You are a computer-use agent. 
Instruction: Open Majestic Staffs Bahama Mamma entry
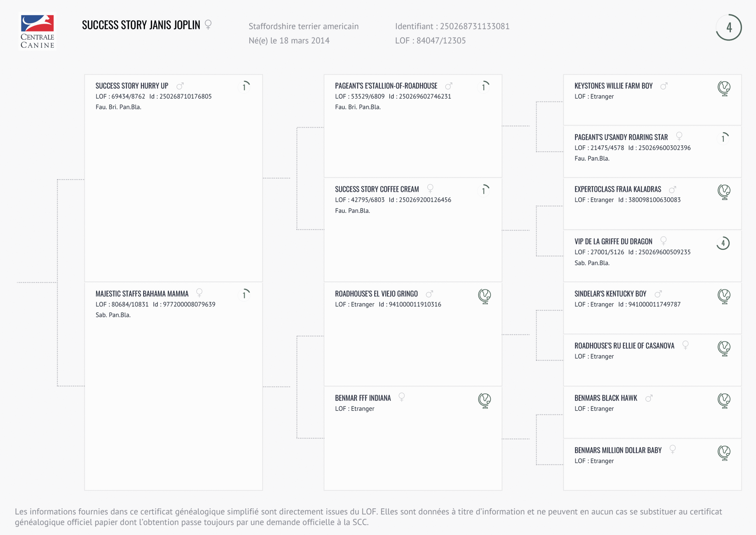(142, 294)
